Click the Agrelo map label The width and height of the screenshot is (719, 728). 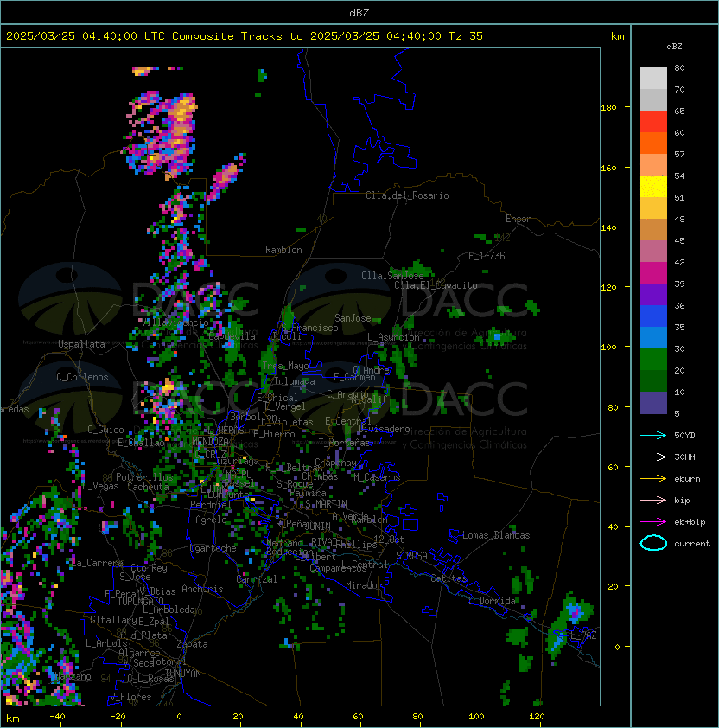[x=211, y=520]
